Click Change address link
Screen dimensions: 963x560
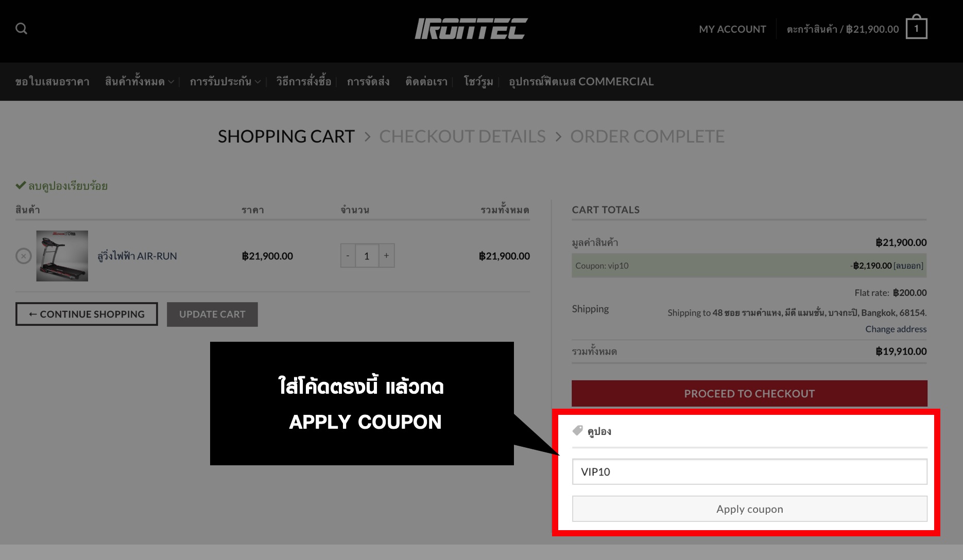pyautogui.click(x=896, y=329)
